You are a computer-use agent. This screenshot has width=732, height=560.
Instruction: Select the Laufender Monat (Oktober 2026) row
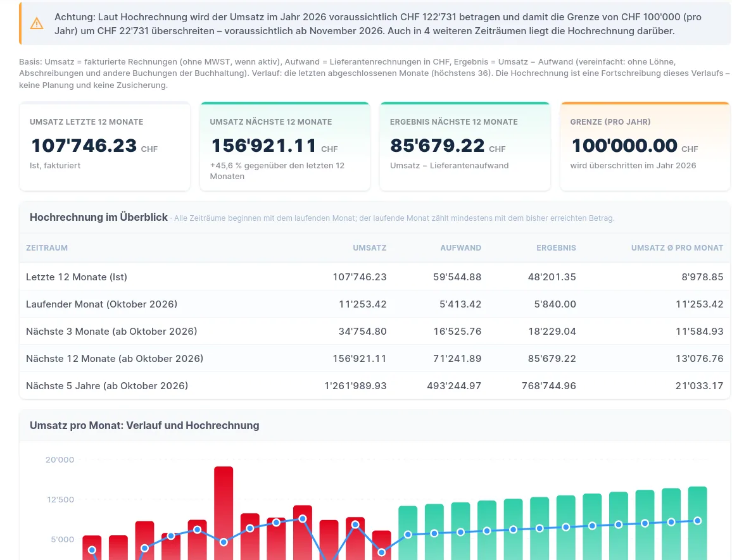pyautogui.click(x=375, y=304)
